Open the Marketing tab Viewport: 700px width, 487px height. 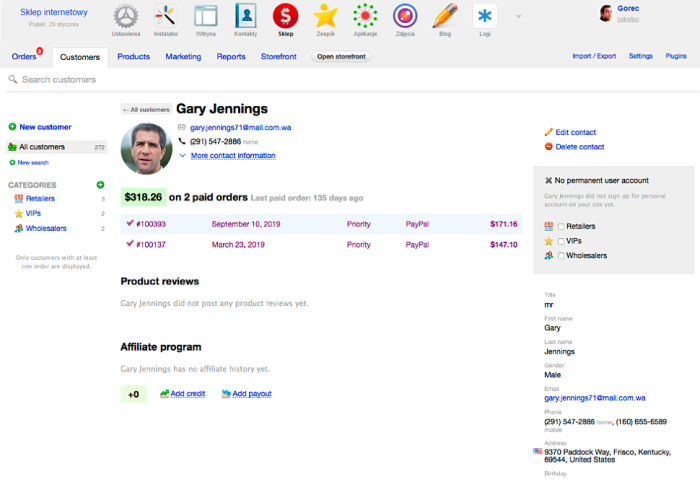[x=183, y=57]
